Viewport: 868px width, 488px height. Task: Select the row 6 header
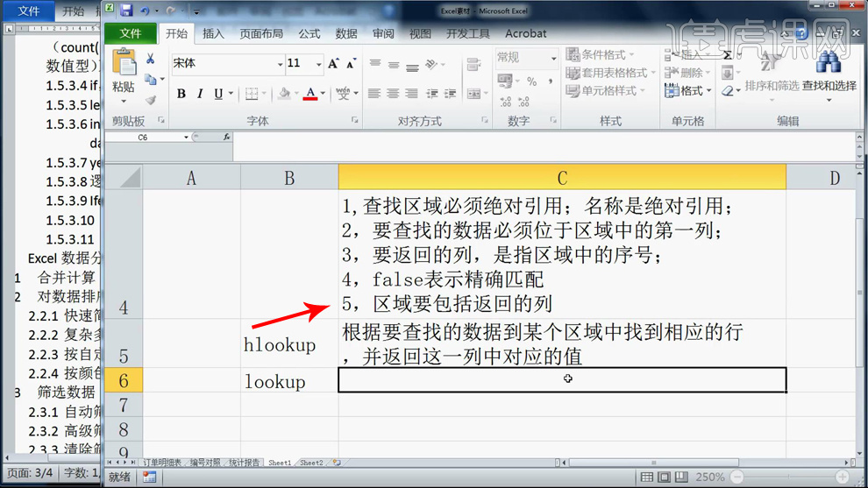click(x=124, y=380)
